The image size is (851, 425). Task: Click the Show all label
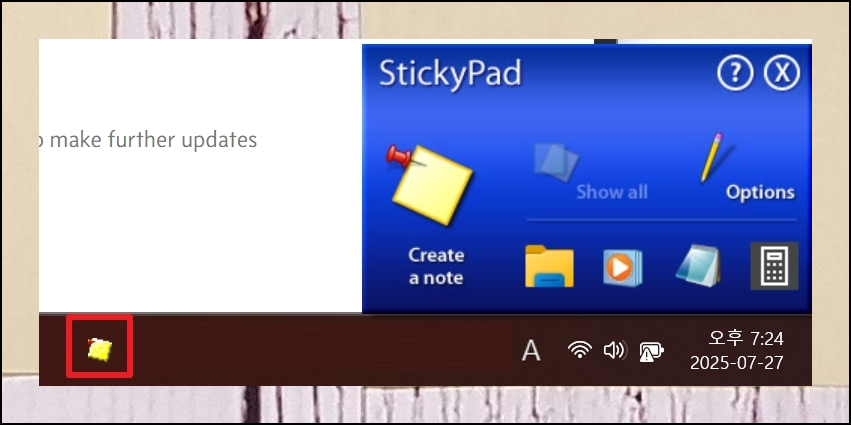[612, 193]
